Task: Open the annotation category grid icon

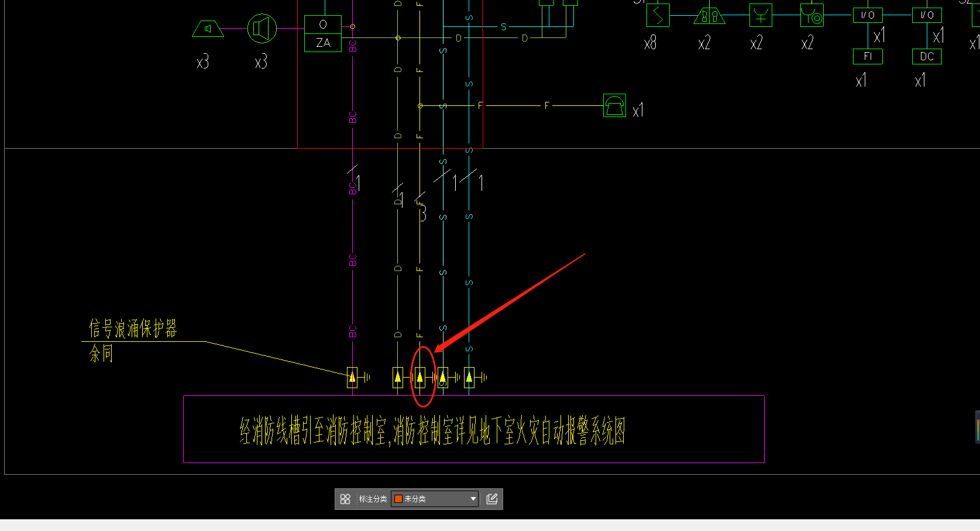Action: 345,499
